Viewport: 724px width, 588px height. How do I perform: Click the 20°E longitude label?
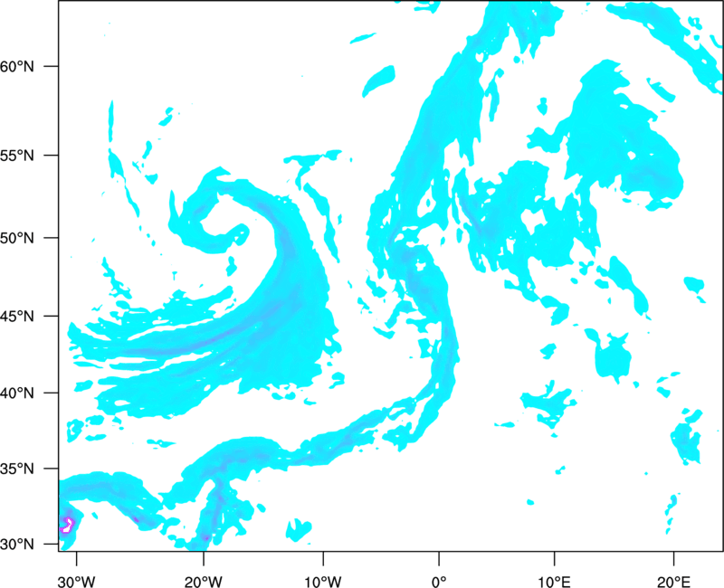tap(673, 582)
